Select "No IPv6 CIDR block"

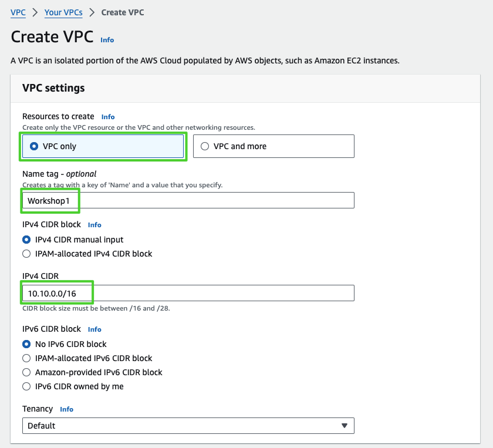click(26, 344)
